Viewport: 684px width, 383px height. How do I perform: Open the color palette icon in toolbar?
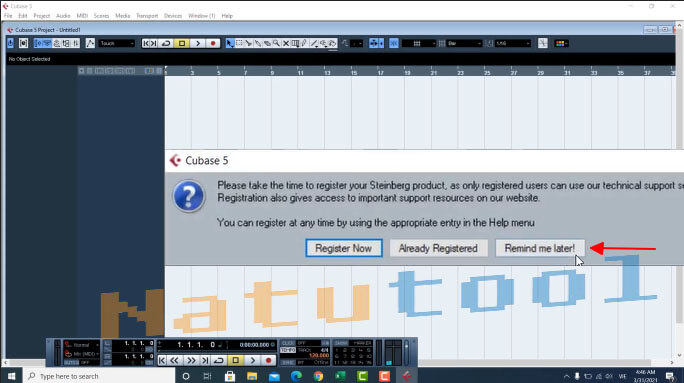561,43
